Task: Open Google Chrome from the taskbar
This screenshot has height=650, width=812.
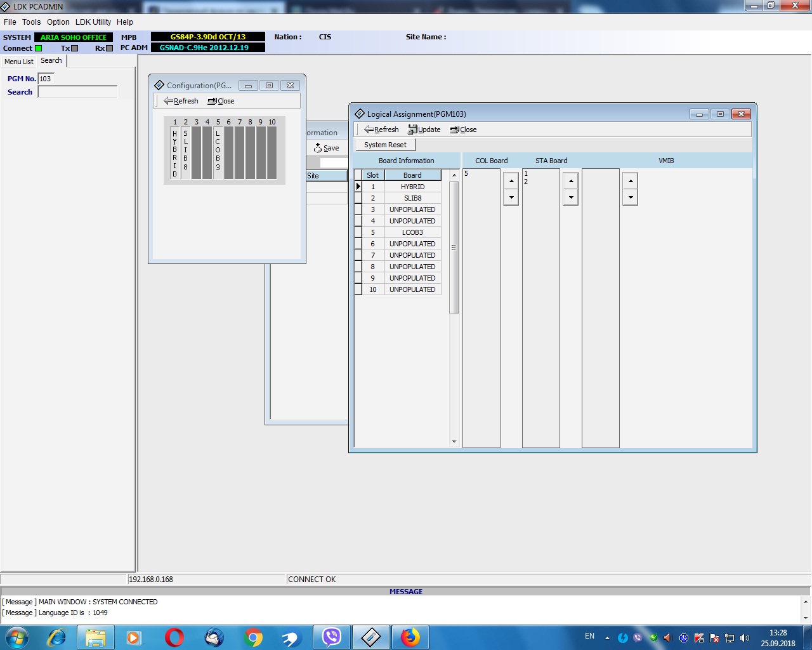Action: (x=253, y=637)
